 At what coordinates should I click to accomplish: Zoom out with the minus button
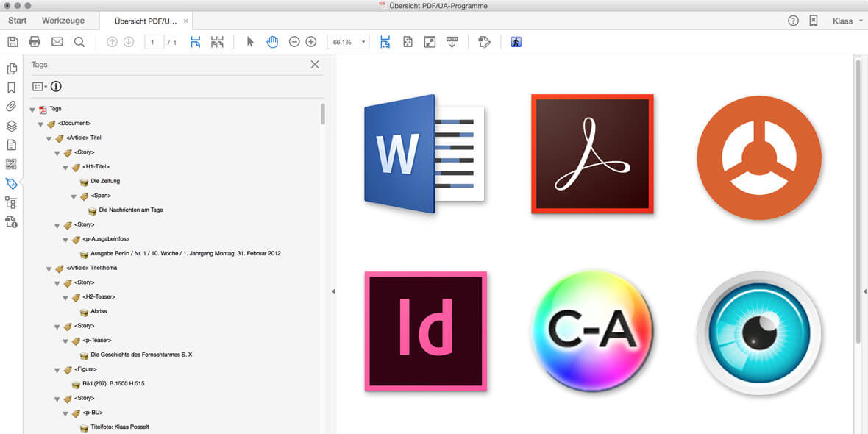(x=294, y=42)
